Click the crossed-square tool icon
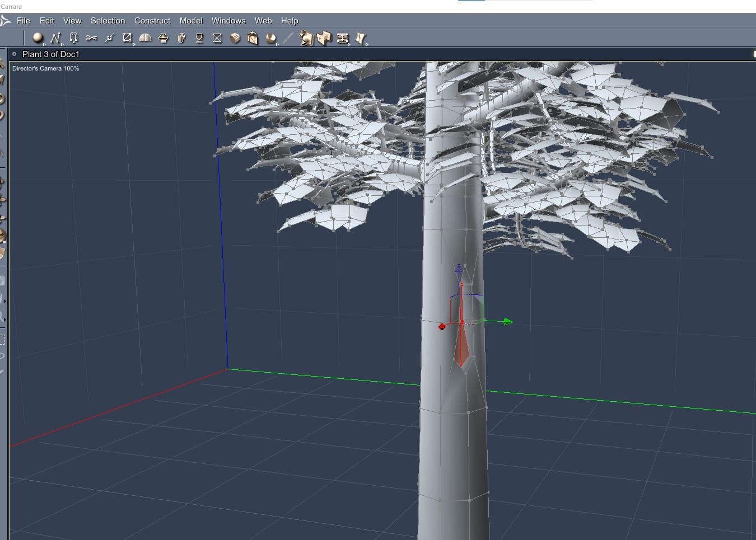 (x=217, y=38)
